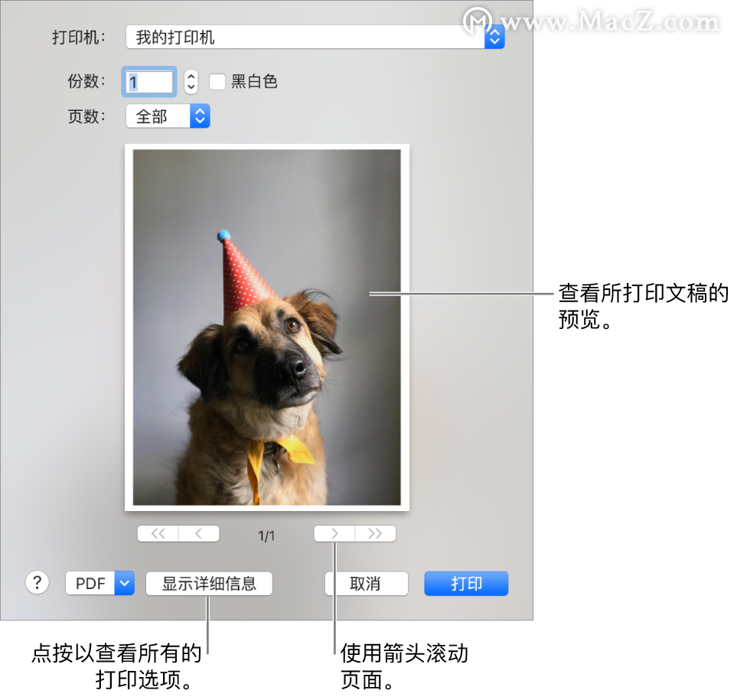The width and height of the screenshot is (737, 700).
Task: Go to next page with right arrow
Action: point(334,534)
